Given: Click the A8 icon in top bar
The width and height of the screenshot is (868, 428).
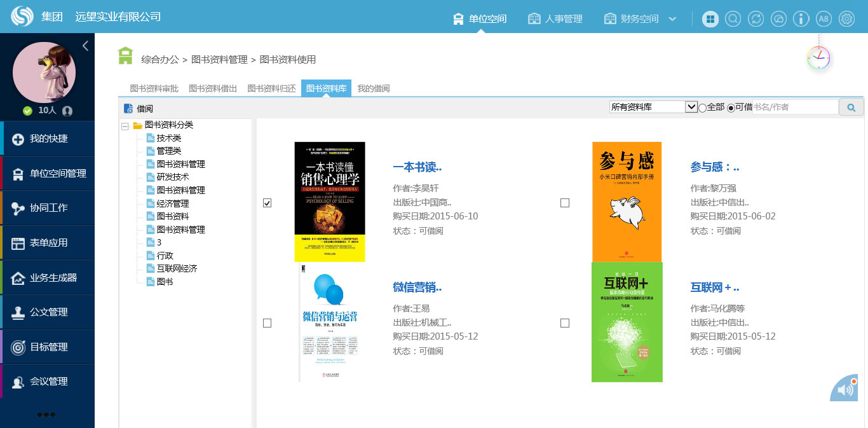Looking at the screenshot, I should (x=824, y=19).
